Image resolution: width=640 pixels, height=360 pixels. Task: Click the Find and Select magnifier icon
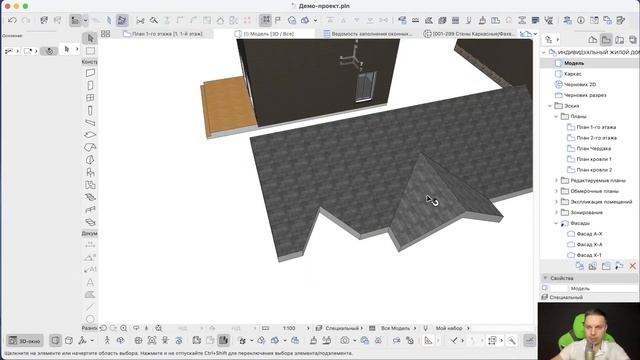pyautogui.click(x=154, y=20)
